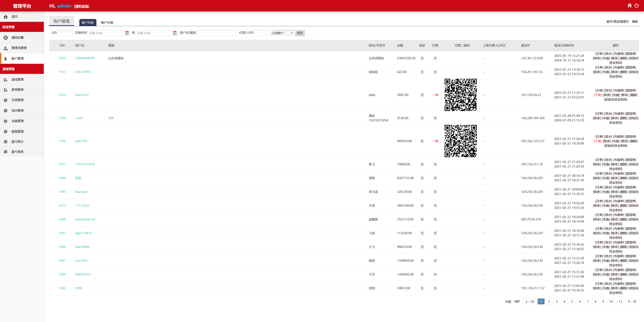Click the gear icon for 通用设置
This screenshot has height=322, width=644.
coord(6,38)
